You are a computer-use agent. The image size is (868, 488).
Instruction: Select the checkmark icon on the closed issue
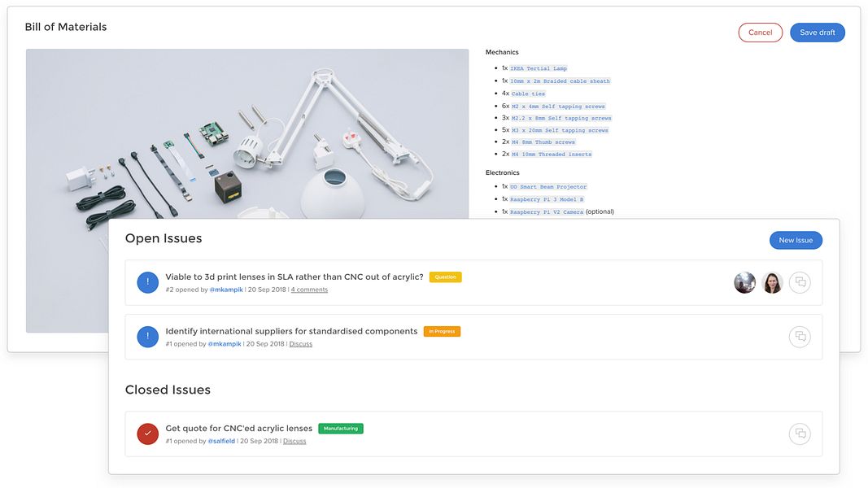[x=147, y=434]
